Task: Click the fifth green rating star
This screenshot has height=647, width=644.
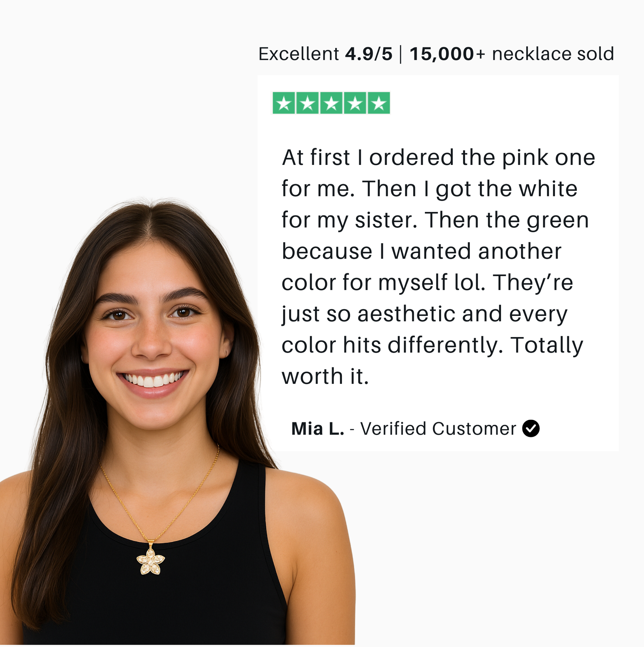Action: click(x=379, y=103)
